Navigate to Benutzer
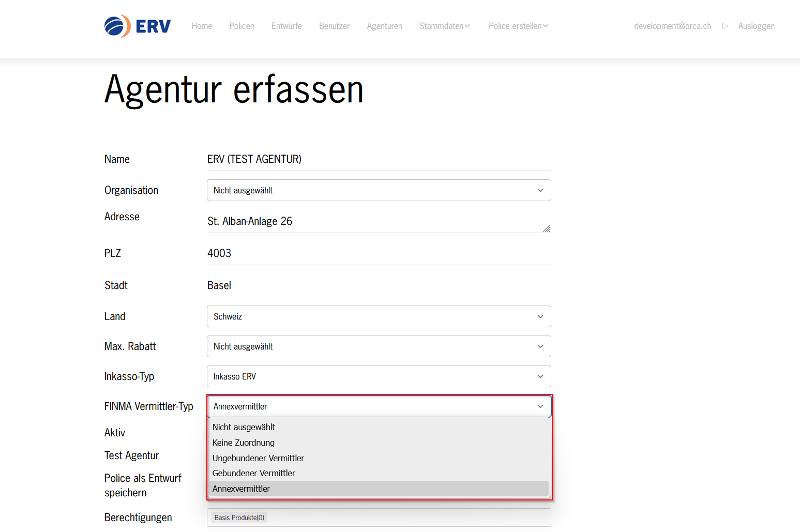 point(334,26)
